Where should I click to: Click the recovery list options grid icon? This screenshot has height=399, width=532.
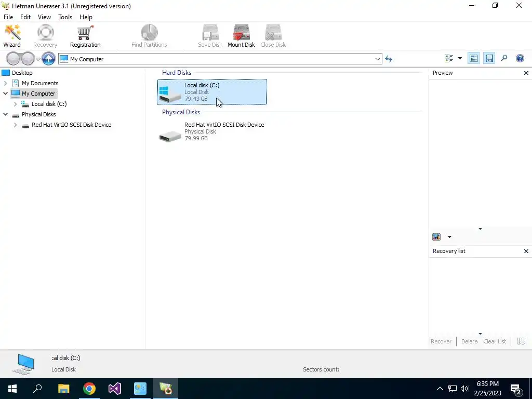pos(522,341)
